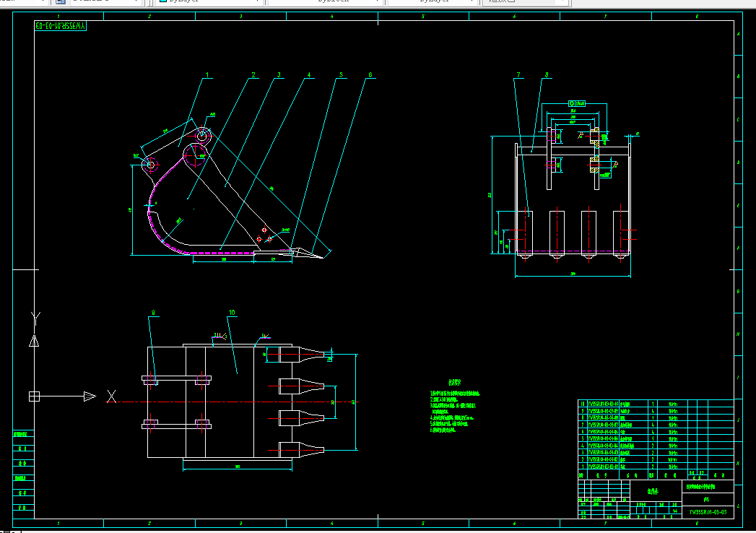Click zone number 3 on top border

[240, 17]
